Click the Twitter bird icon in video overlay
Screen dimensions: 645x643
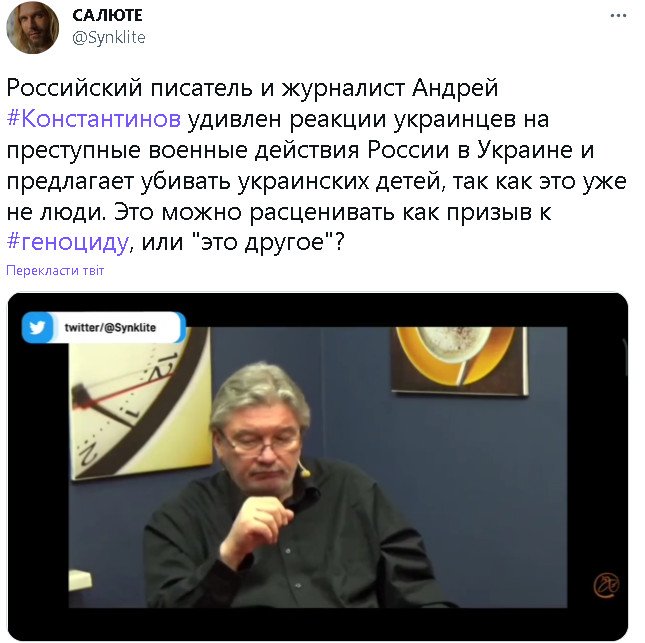(x=37, y=327)
